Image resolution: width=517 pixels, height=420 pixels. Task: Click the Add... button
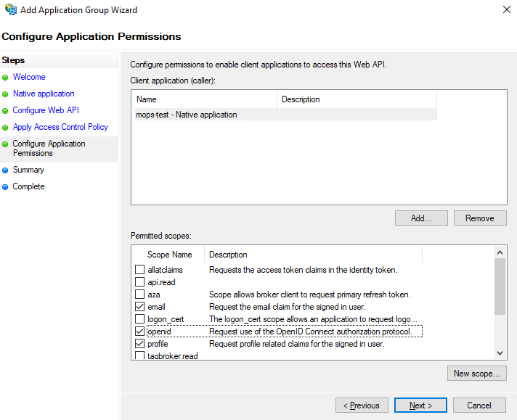pyautogui.click(x=421, y=218)
